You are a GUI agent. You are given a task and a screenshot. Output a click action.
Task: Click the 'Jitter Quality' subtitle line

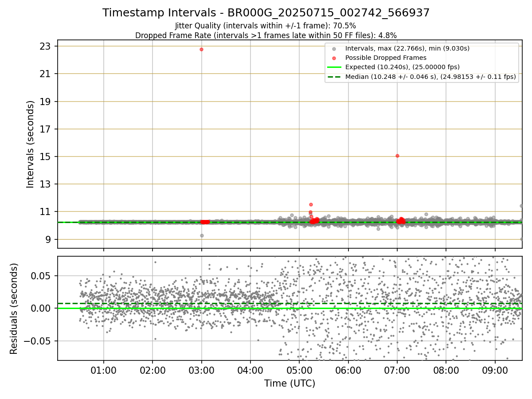pyautogui.click(x=266, y=26)
